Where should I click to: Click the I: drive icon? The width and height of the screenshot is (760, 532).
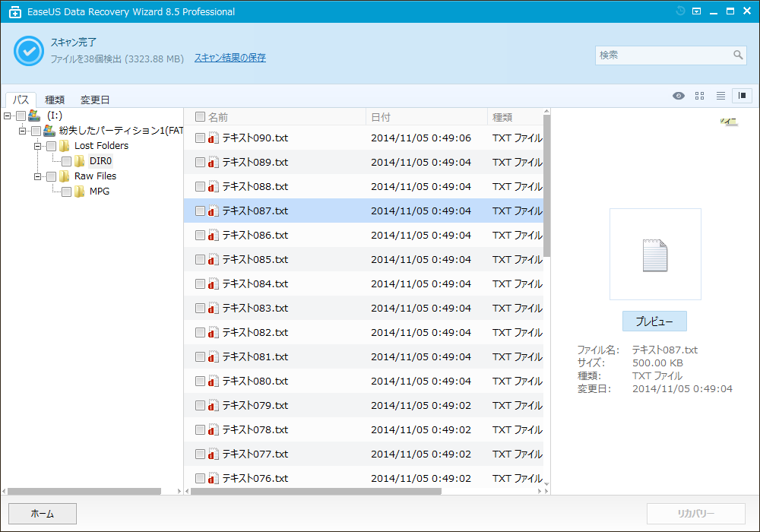(x=34, y=116)
